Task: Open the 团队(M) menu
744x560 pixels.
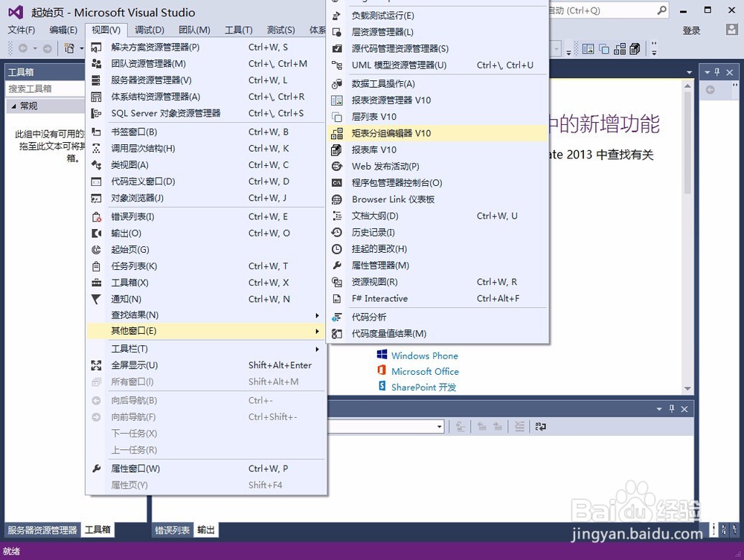Action: (194, 30)
